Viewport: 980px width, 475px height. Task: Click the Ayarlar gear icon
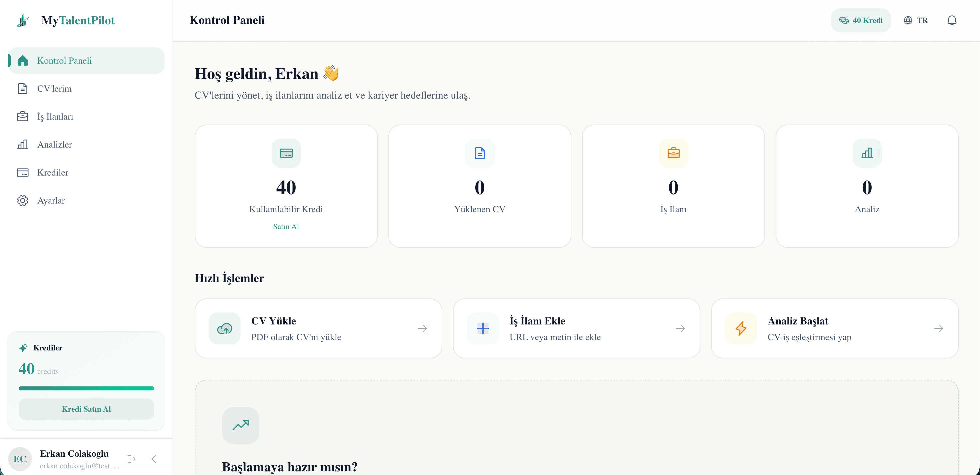[22, 201]
